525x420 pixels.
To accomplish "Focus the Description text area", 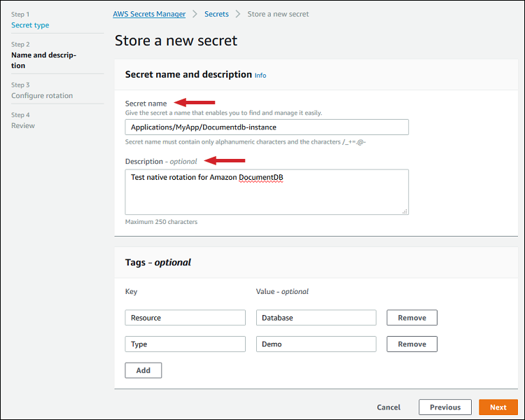I will coord(267,192).
